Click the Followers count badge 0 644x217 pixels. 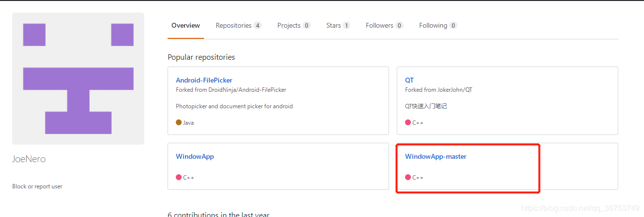pyautogui.click(x=399, y=26)
